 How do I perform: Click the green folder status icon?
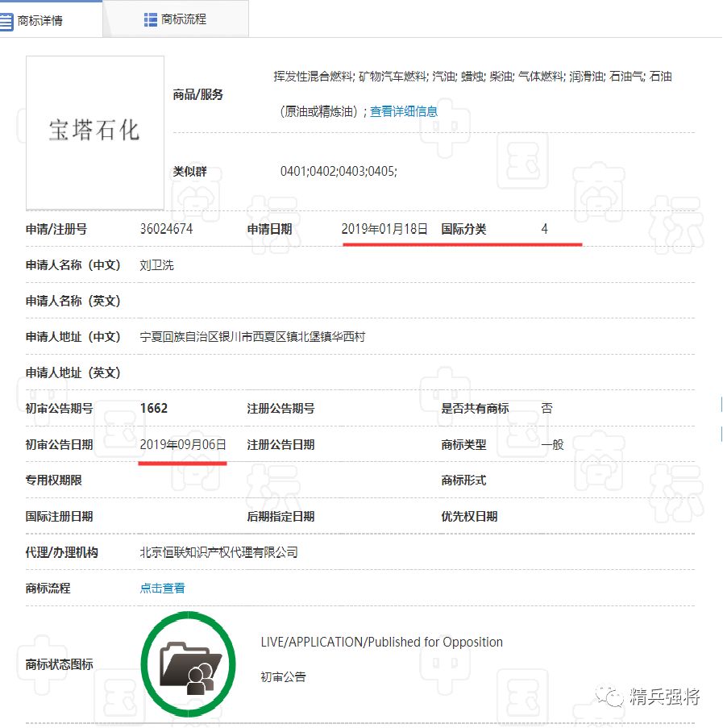coord(188,664)
